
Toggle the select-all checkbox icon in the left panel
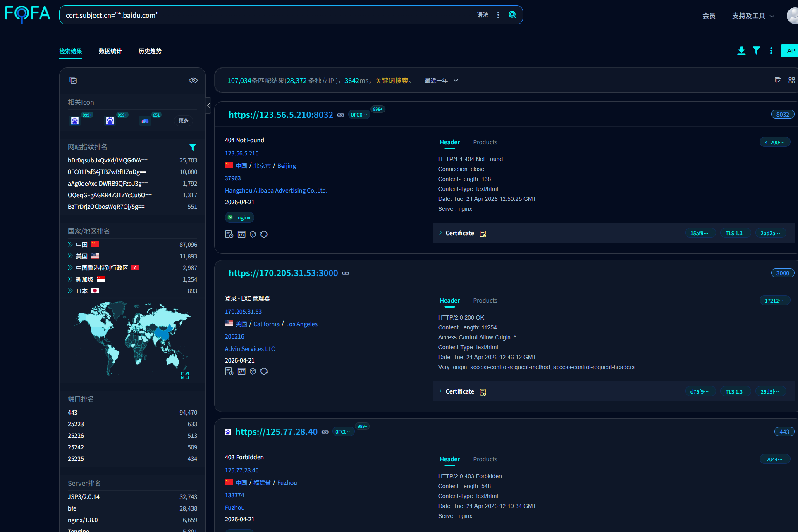tap(73, 81)
